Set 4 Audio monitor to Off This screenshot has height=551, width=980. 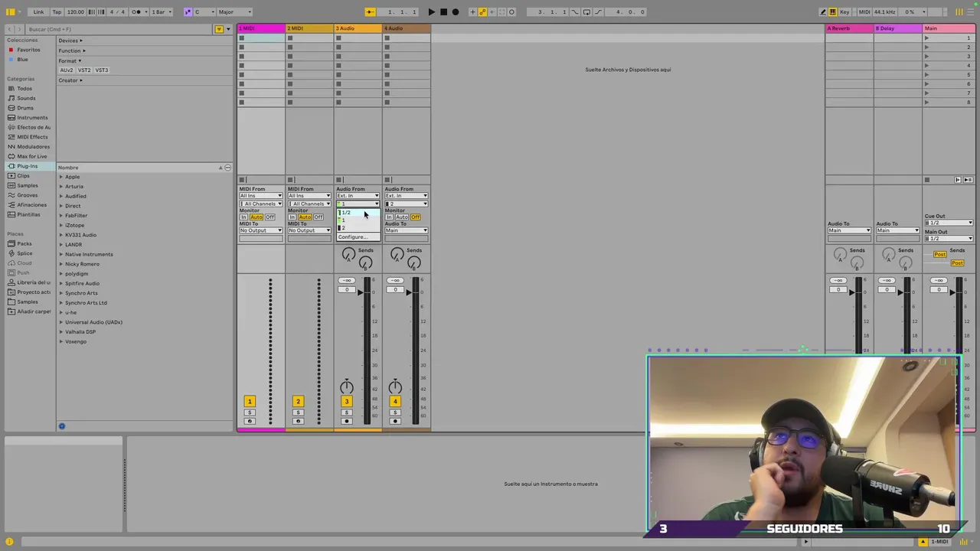416,217
